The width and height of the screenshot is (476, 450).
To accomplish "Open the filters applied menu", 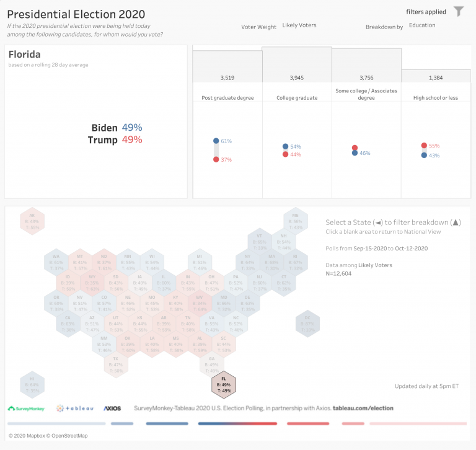I will [426, 12].
